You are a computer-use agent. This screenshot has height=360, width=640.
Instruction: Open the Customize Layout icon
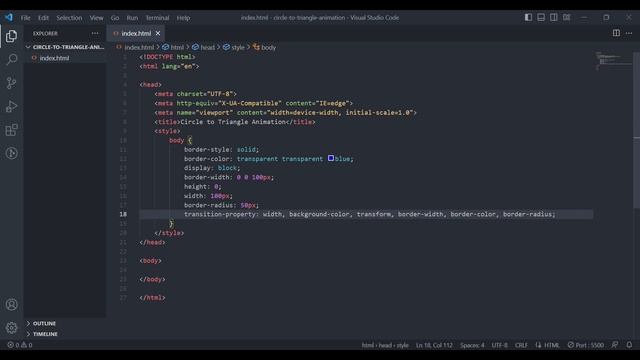tap(567, 17)
